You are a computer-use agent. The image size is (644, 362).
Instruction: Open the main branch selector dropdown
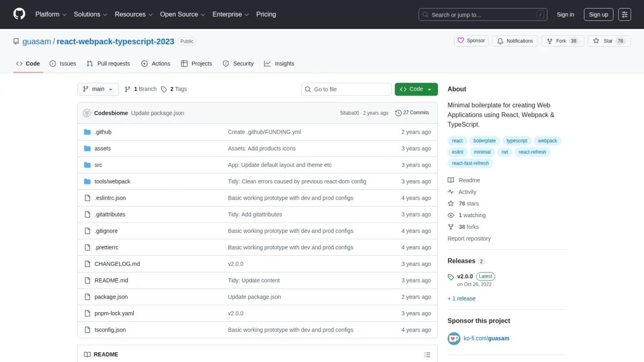[98, 89]
